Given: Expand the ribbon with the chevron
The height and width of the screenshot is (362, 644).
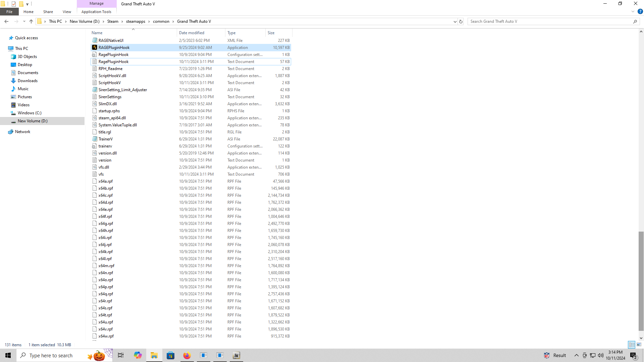Looking at the screenshot, I should pyautogui.click(x=633, y=11).
